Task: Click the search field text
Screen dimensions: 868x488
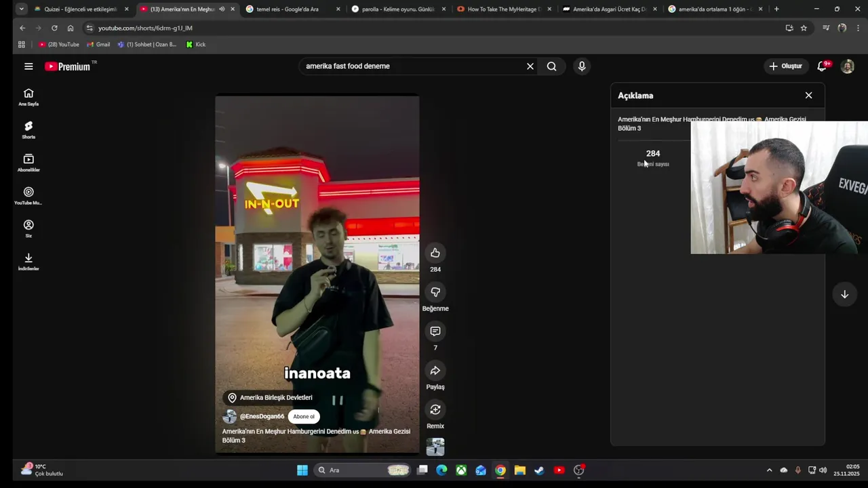Action: click(347, 66)
